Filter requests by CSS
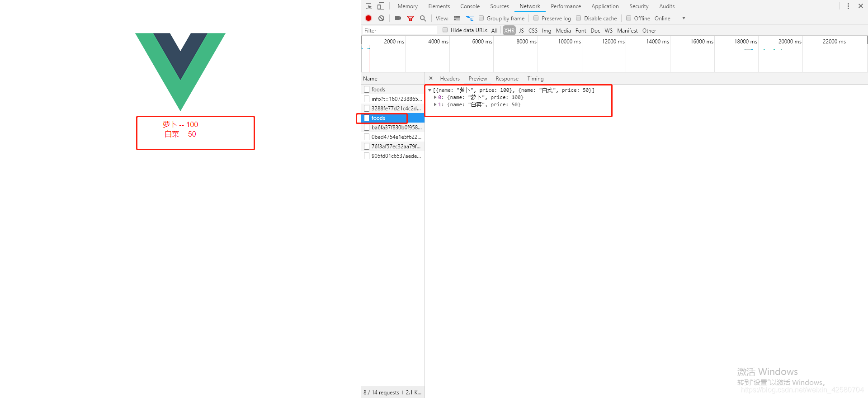 tap(533, 31)
